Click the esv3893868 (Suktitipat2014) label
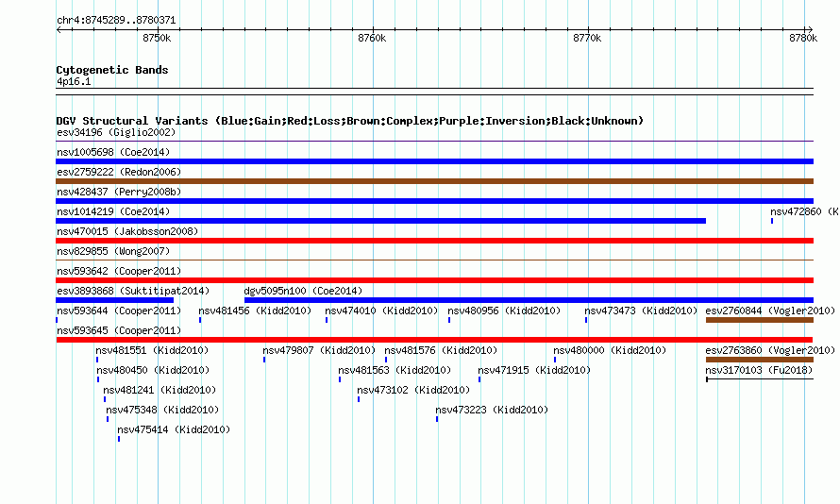Image resolution: width=840 pixels, height=504 pixels. [133, 291]
